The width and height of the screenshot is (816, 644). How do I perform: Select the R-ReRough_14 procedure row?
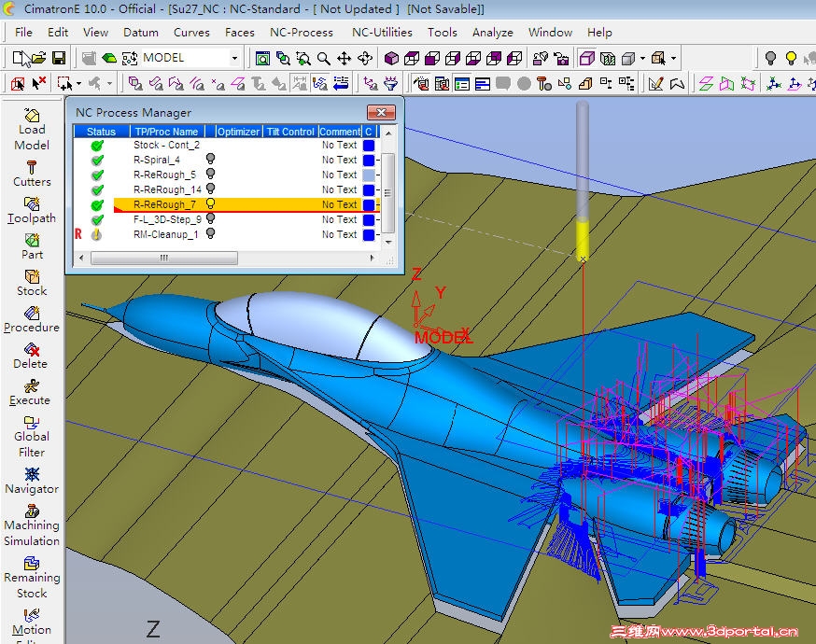[x=226, y=189]
